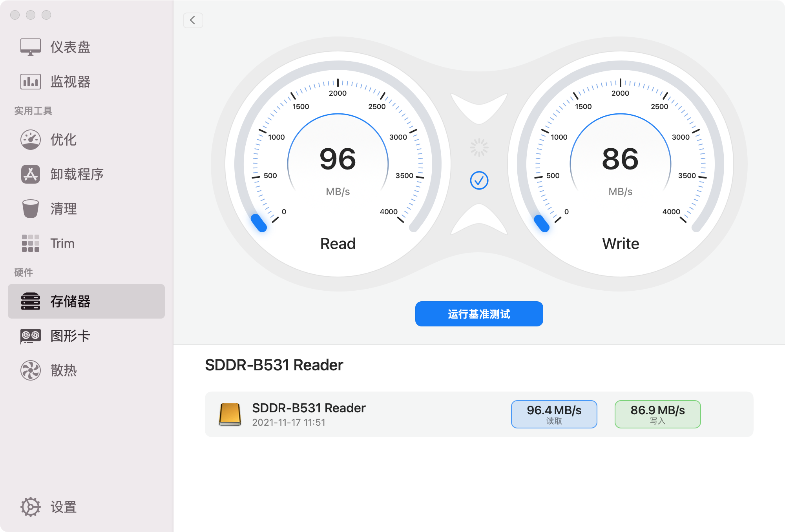This screenshot has height=532, width=785.
Task: Open 监视器 in the sidebar
Action: 86,82
